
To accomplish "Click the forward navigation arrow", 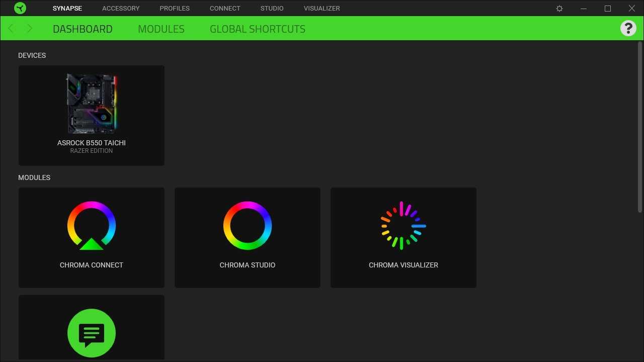I will (x=29, y=29).
